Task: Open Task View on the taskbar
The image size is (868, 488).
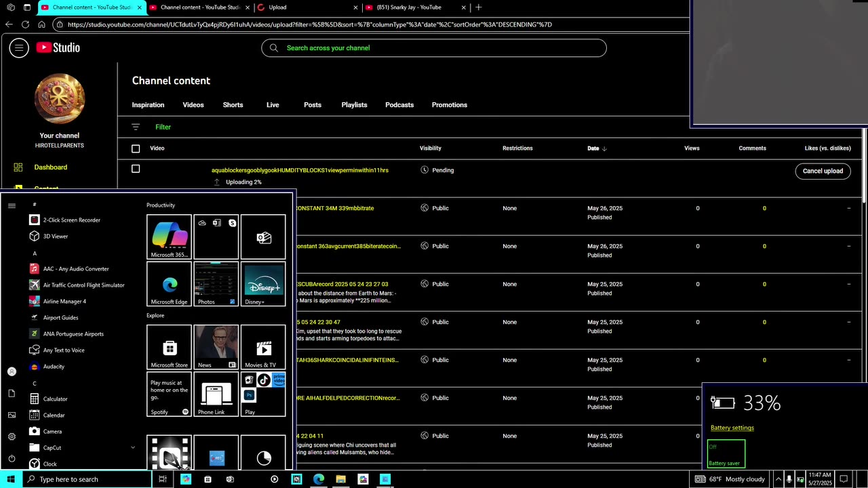Action: click(163, 479)
